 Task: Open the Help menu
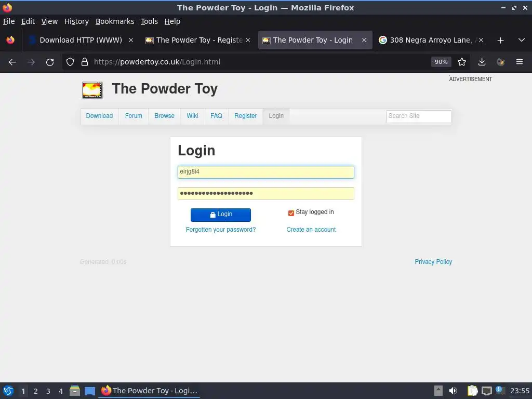coord(172,21)
